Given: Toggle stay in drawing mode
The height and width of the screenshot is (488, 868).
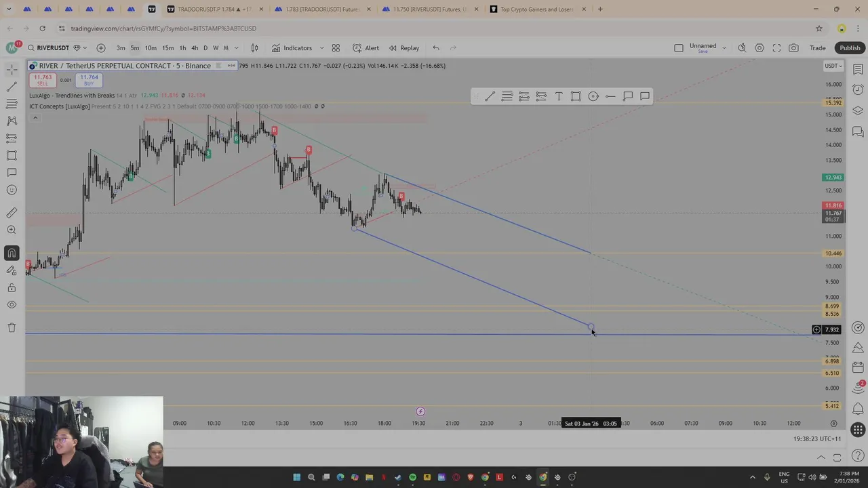Looking at the screenshot, I should tap(12, 270).
